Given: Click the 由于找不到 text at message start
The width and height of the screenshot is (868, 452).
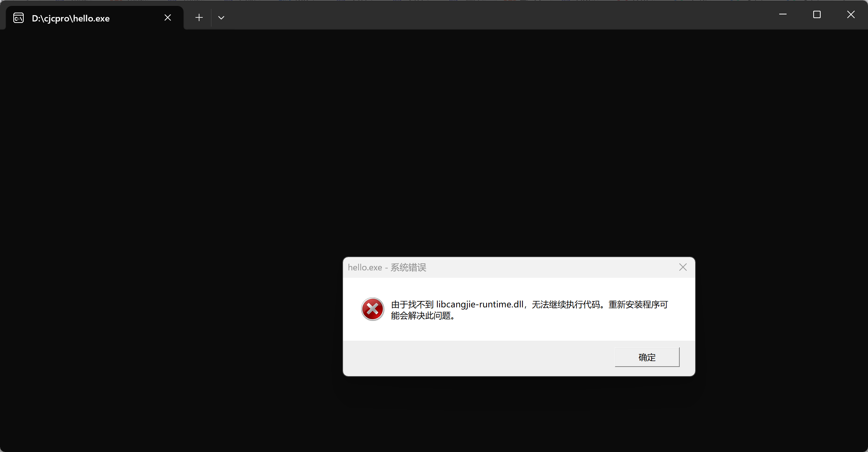Looking at the screenshot, I should [412, 304].
